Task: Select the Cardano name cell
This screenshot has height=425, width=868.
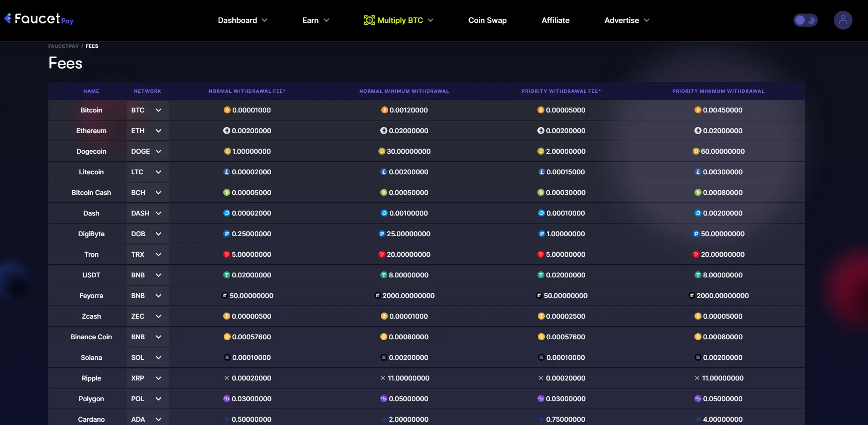Action: [x=91, y=419]
